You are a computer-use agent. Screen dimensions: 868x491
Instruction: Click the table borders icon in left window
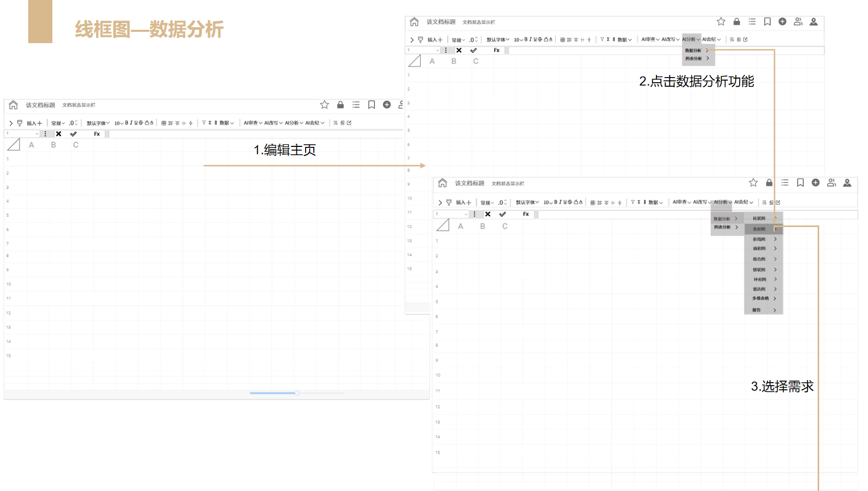164,123
